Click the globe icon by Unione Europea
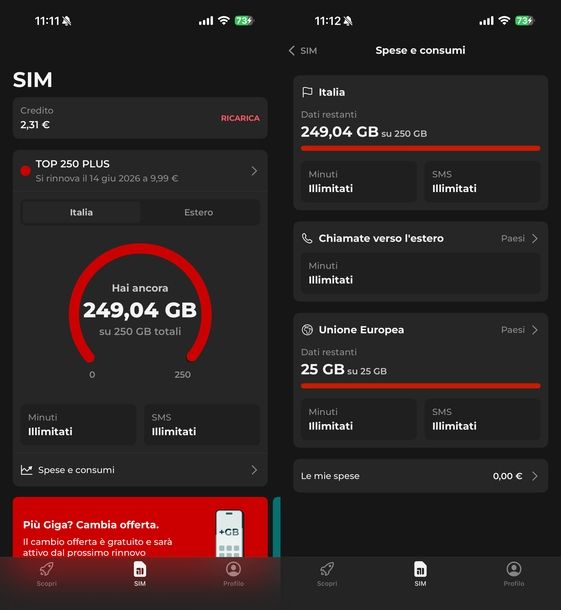 point(307,330)
